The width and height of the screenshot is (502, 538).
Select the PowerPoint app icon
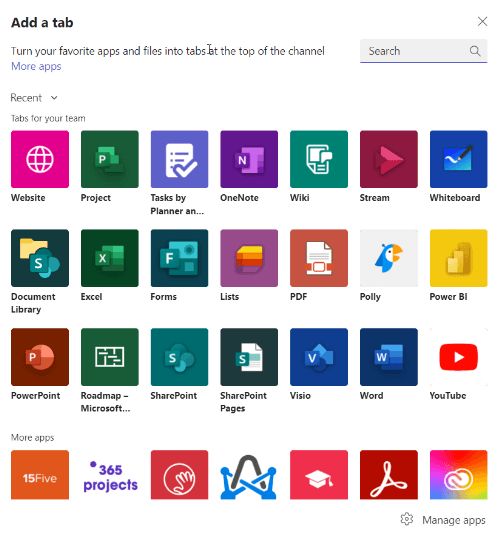(x=40, y=357)
